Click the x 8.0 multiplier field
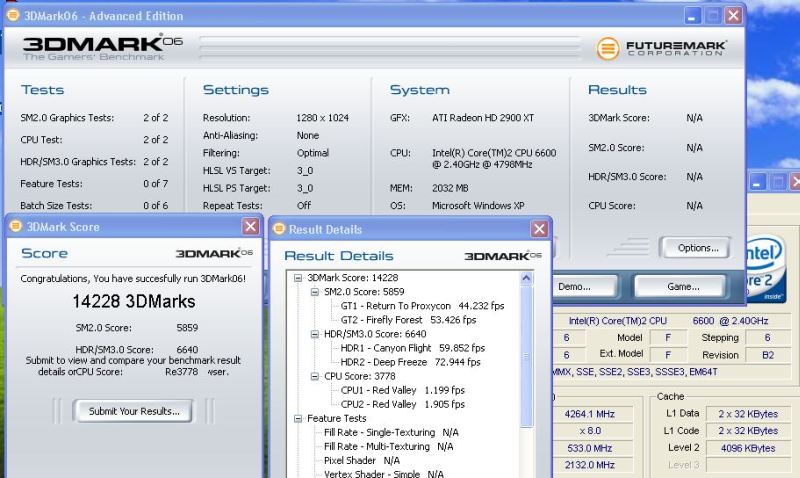Image resolution: width=800 pixels, height=478 pixels. click(593, 431)
